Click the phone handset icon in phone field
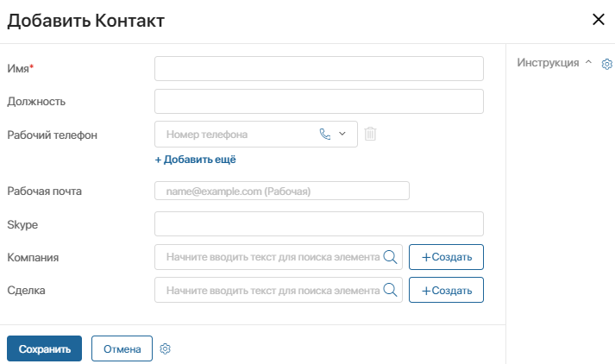This screenshot has height=364, width=615. point(325,135)
